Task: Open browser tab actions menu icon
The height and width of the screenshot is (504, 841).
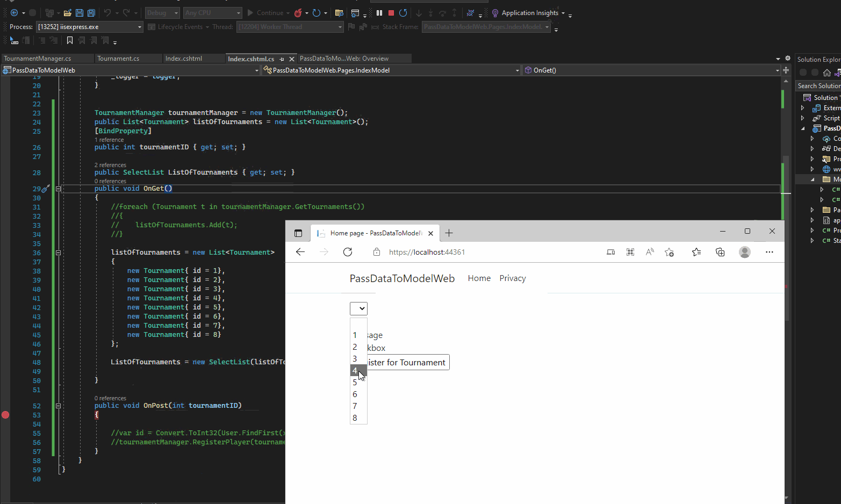Action: click(x=298, y=233)
